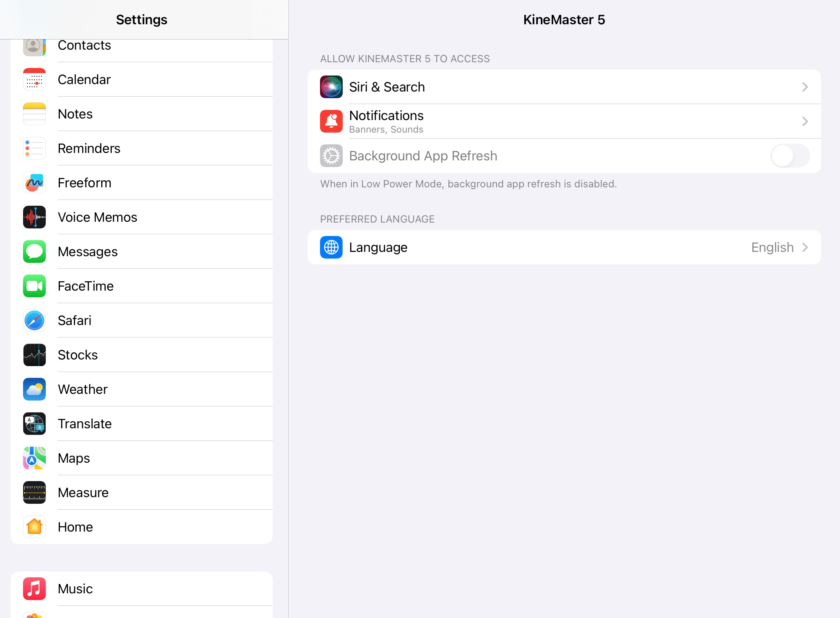Tap the Siri & Search icon
The image size is (840, 618).
331,87
